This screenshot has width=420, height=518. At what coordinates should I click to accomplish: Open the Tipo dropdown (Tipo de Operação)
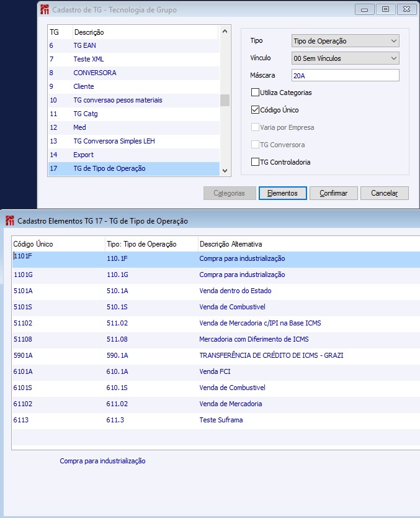[x=346, y=41]
